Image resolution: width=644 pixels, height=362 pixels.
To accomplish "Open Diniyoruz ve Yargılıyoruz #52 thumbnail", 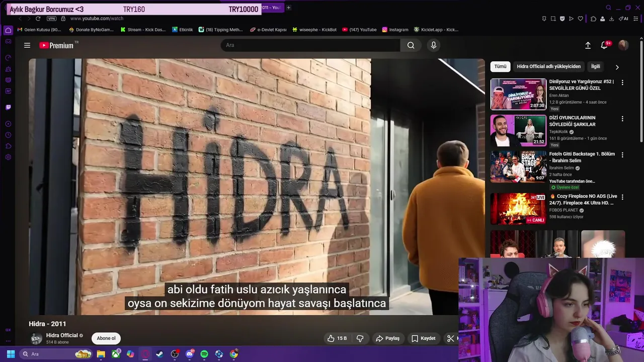I will pos(518,94).
